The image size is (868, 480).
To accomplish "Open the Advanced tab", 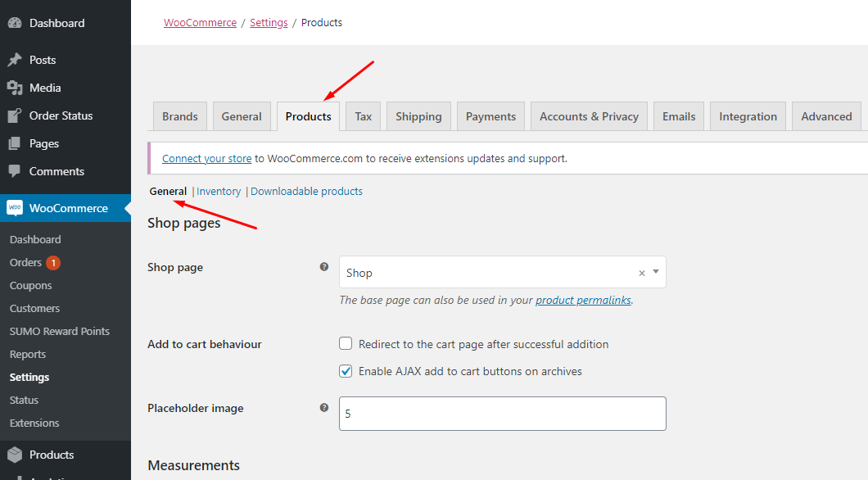I will pos(826,116).
